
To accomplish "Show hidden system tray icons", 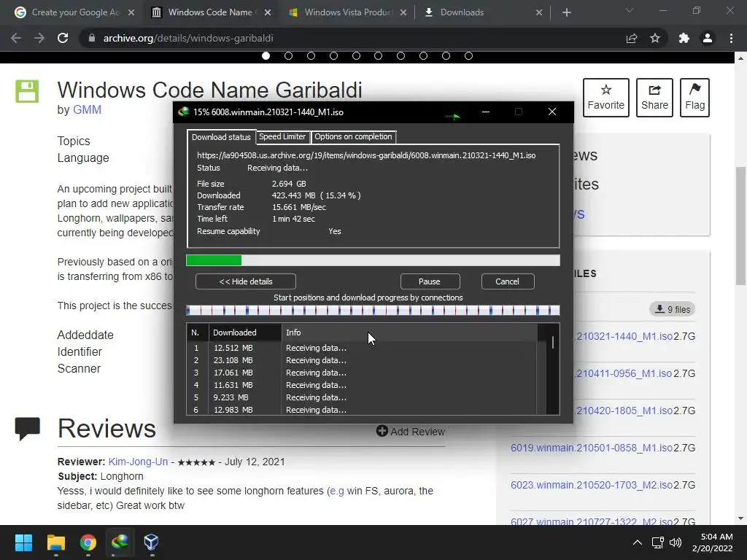I will (638, 542).
